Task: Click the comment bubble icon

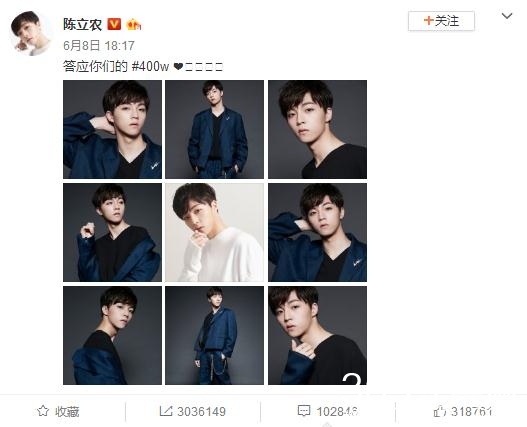Action: (304, 411)
